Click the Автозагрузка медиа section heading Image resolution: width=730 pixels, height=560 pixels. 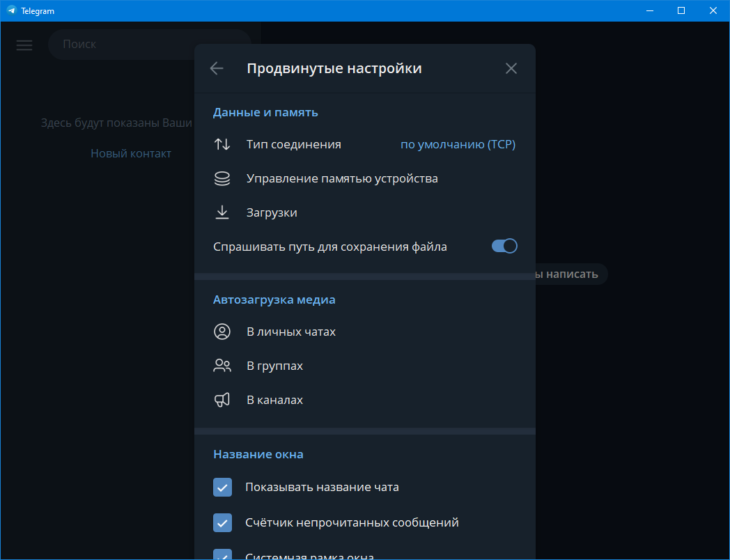click(x=274, y=300)
